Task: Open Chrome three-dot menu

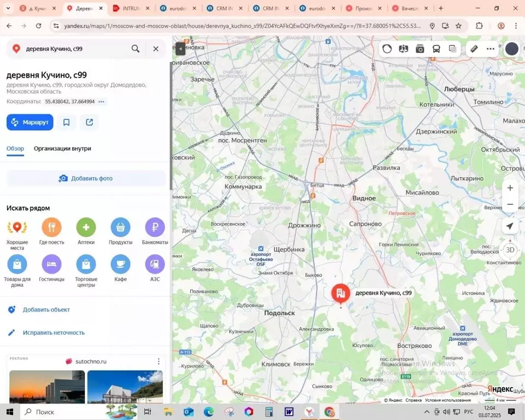Action: click(516, 26)
